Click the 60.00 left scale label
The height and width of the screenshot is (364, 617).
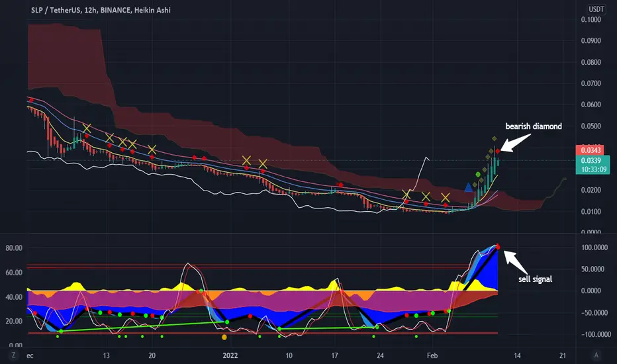(14, 272)
